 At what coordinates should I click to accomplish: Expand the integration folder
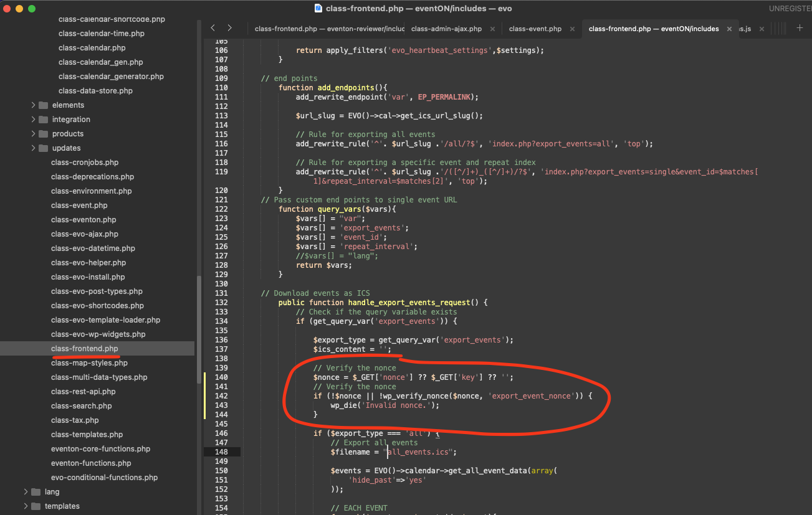tap(34, 120)
